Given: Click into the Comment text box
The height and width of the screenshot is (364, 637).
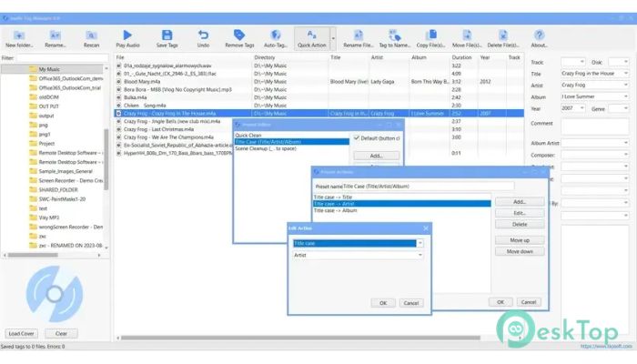Looking at the screenshot, I should pyautogui.click(x=595, y=126).
